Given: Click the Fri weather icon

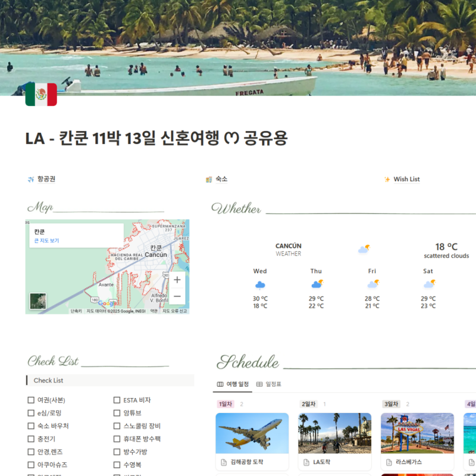Looking at the screenshot, I should coord(373,284).
